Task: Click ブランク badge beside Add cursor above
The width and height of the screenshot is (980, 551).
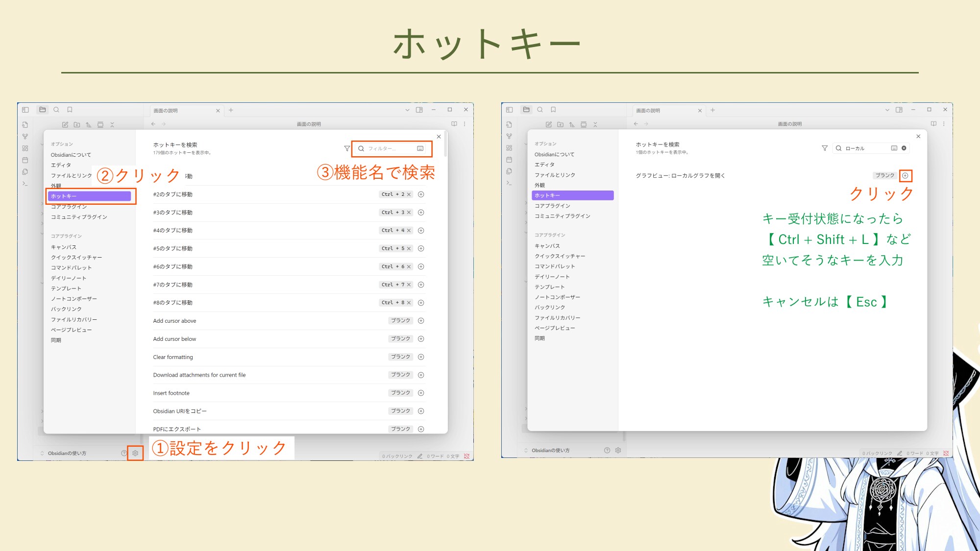Action: coord(400,321)
